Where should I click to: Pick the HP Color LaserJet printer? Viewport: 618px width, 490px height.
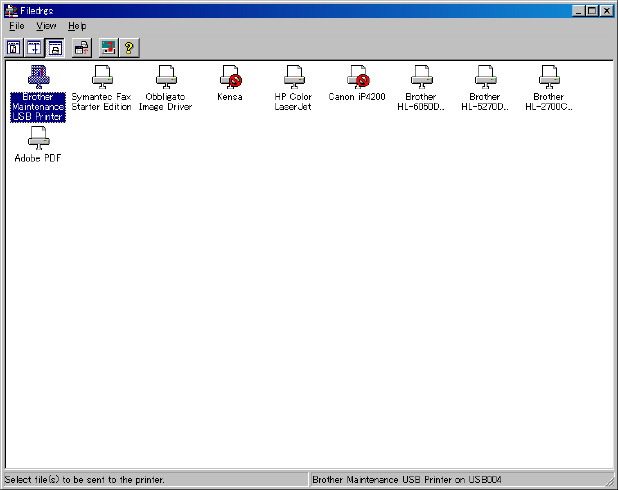pyautogui.click(x=293, y=77)
